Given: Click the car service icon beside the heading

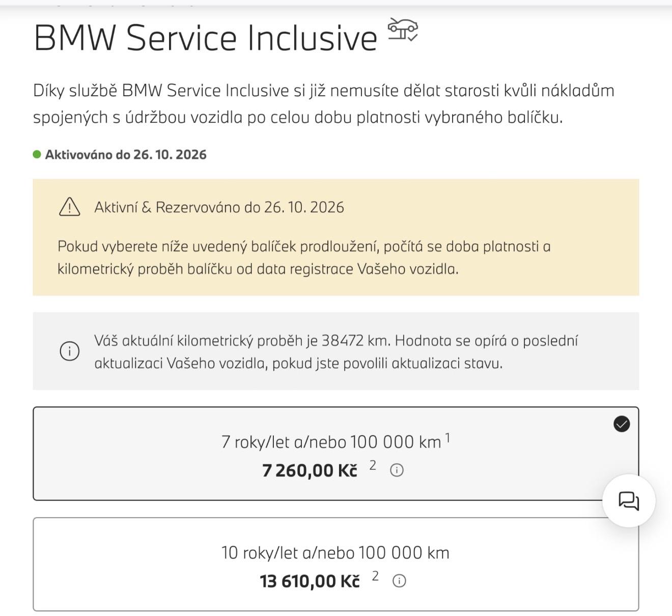Looking at the screenshot, I should 403,30.
